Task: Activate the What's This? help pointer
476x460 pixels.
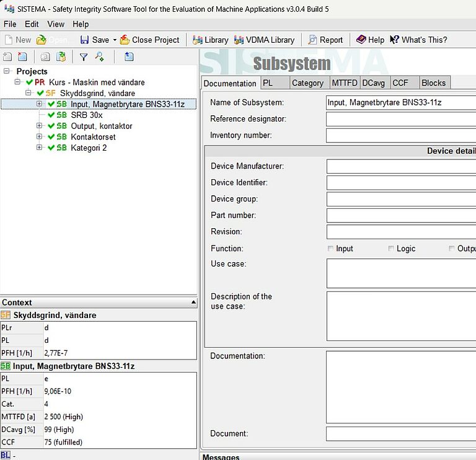Action: click(418, 40)
